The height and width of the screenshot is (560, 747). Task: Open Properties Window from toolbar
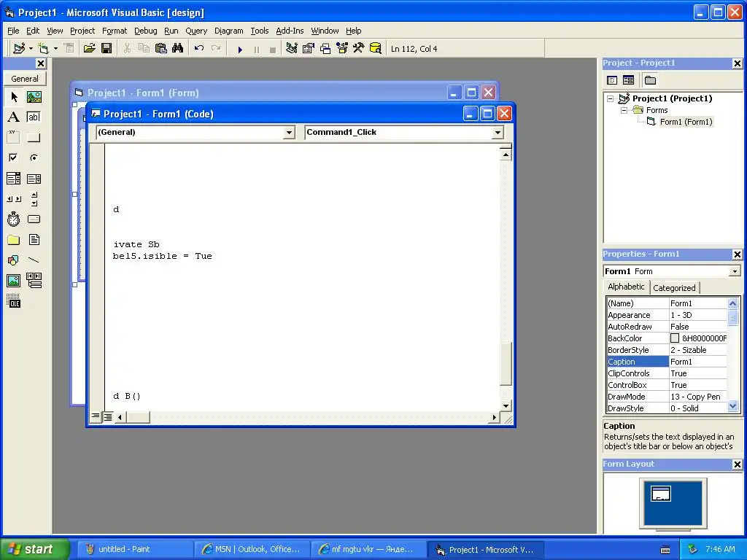point(309,49)
